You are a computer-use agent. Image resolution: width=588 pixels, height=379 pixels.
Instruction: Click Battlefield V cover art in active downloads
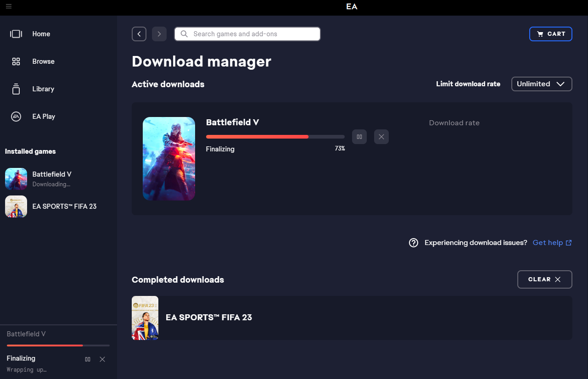click(169, 159)
